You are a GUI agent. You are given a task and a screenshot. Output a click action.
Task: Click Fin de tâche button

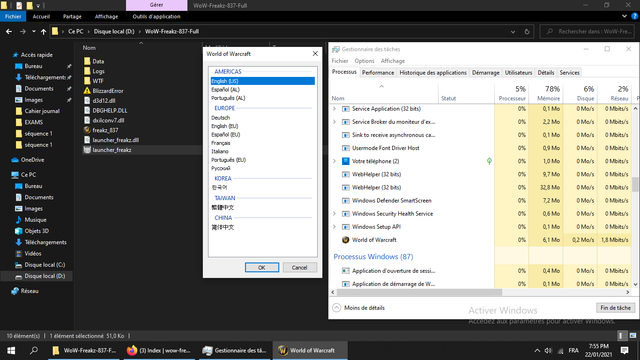[x=615, y=308]
